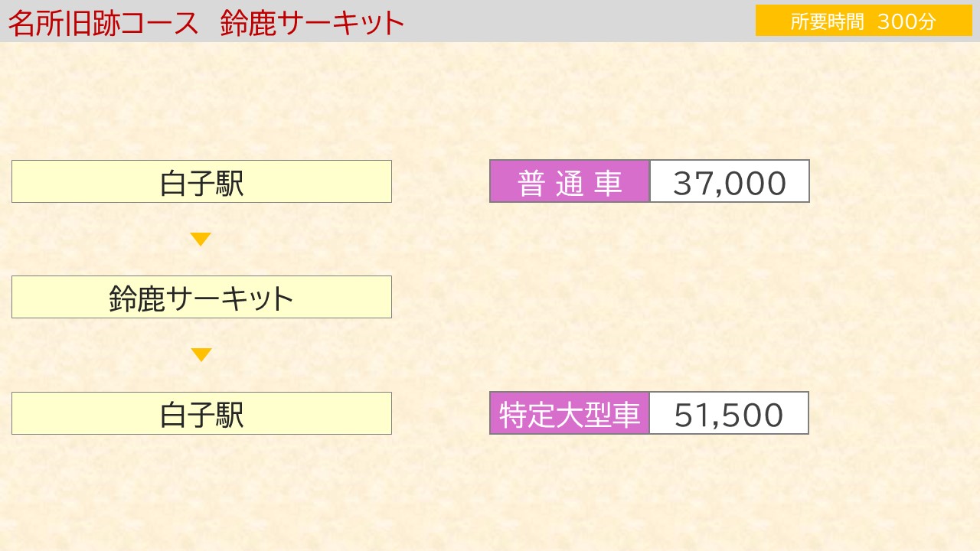Image resolution: width=980 pixels, height=551 pixels.
Task: Click the orange arrow below 鈴鹿サーキット stop
Action: 201,355
